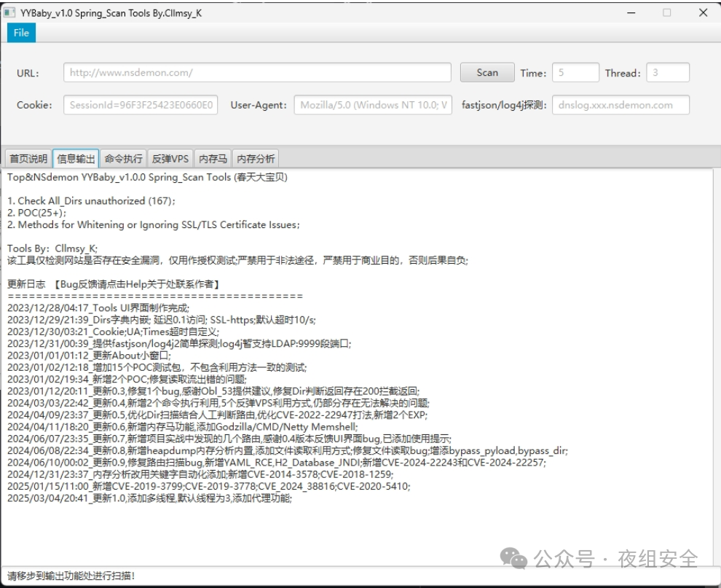Click the log entry 2023/01/01/01:12

coord(89,356)
